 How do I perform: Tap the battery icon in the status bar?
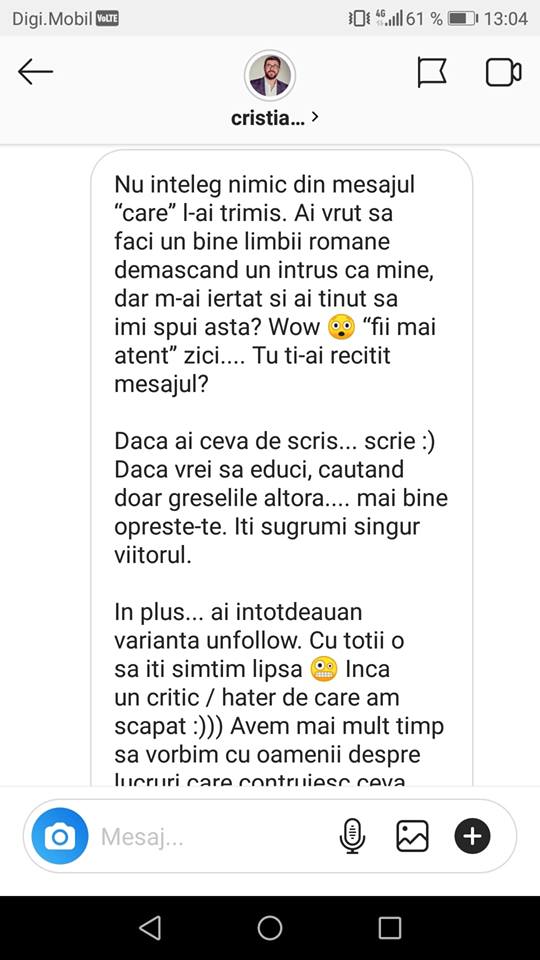tap(461, 18)
